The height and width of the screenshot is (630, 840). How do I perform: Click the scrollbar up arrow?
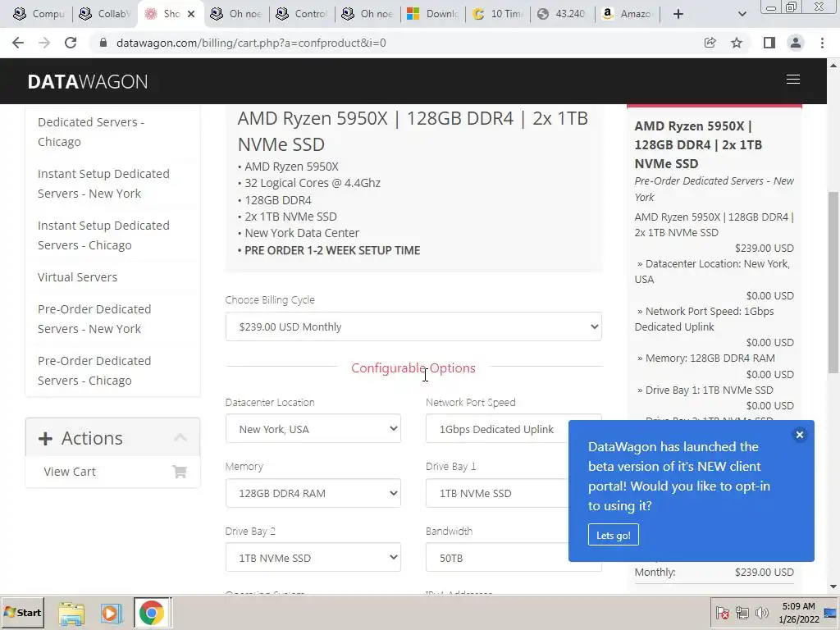[833, 66]
